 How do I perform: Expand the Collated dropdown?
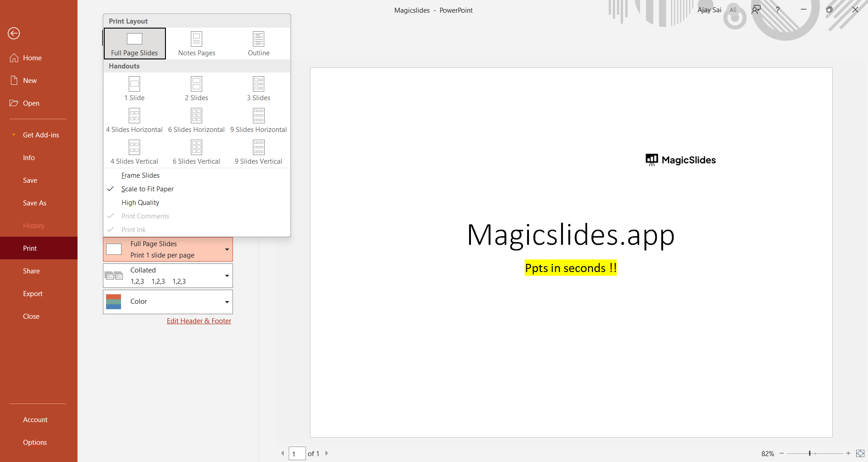pyautogui.click(x=168, y=276)
